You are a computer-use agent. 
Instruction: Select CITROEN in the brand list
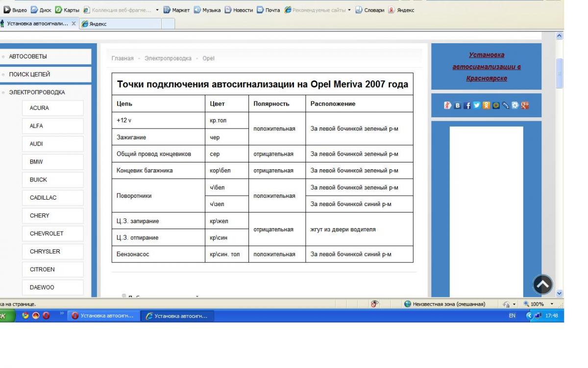pos(53,269)
